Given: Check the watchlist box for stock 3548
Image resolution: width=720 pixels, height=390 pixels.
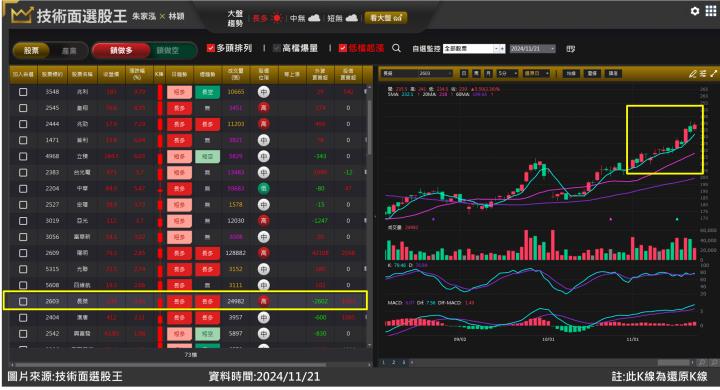Looking at the screenshot, I should coord(23,92).
